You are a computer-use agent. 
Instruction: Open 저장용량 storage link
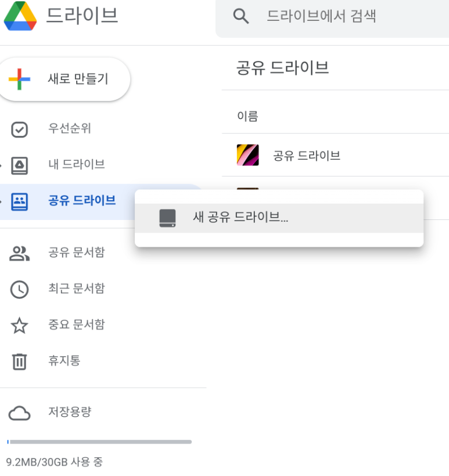tap(70, 412)
